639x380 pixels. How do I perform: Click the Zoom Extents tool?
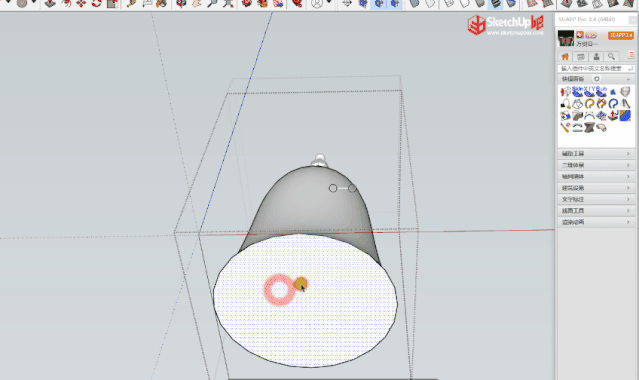[x=228, y=4]
